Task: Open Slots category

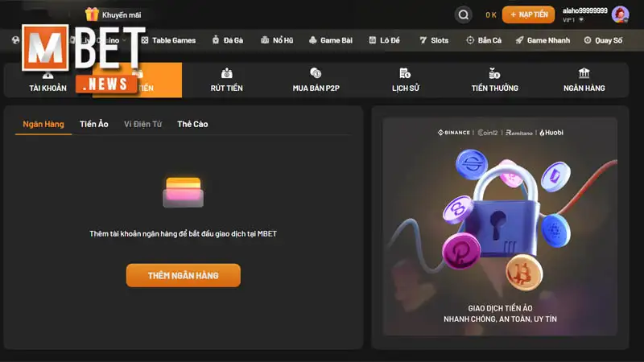Action: click(434, 40)
